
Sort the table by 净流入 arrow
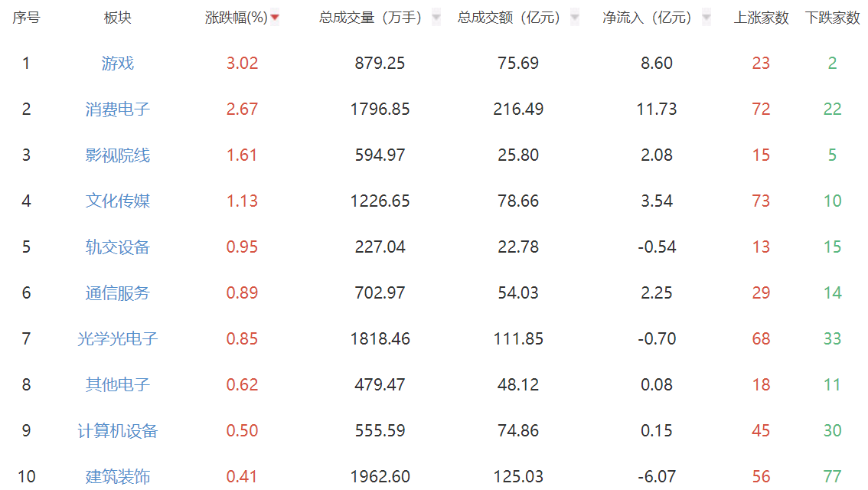point(706,18)
